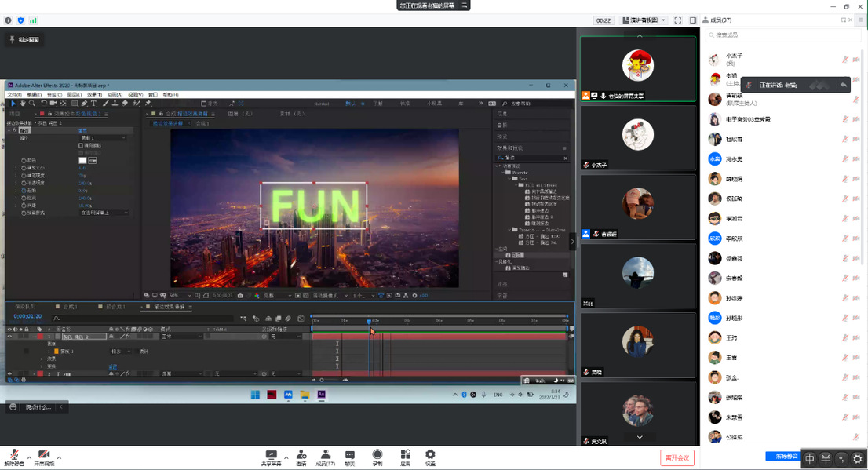Toggle visibility eye of layer 1
868x470 pixels.
coord(9,337)
